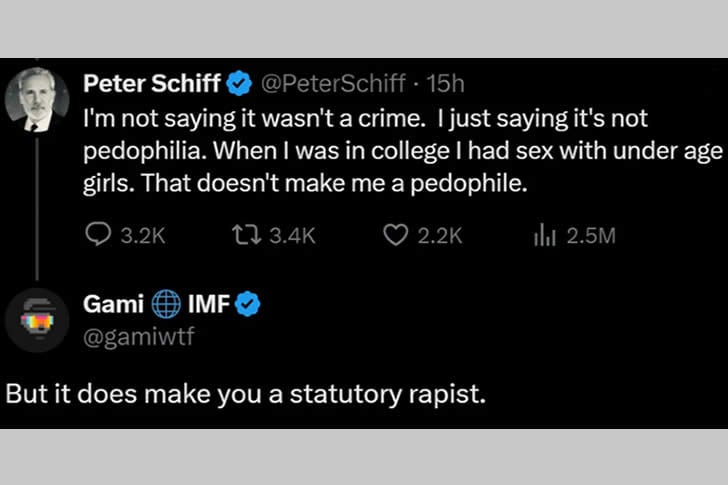Click Peter Schiff's tweet text body

(400, 151)
